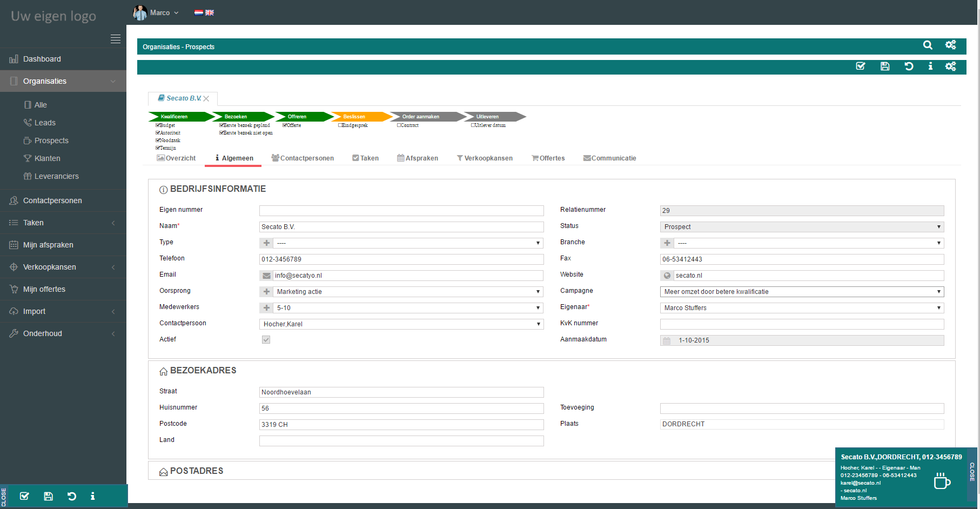Click the save disk icon in toolbar
980x509 pixels.
[885, 66]
